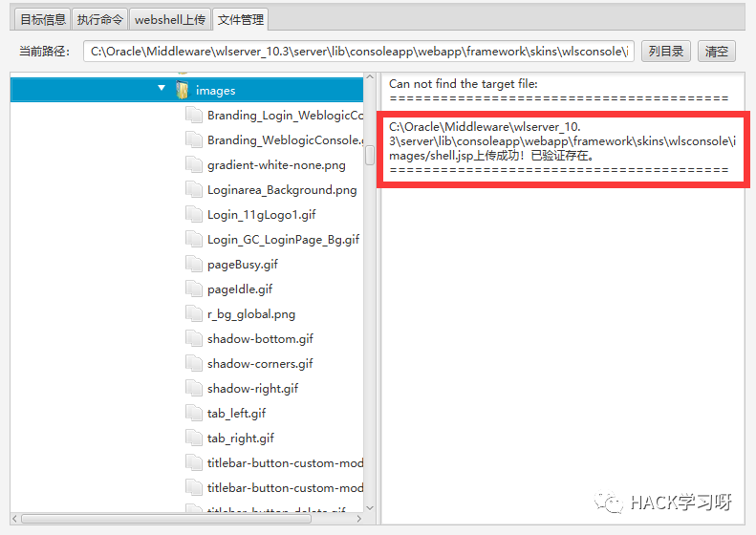Click the 当前路径 path input field
Screen dimensions: 756x535
pyautogui.click(x=358, y=51)
